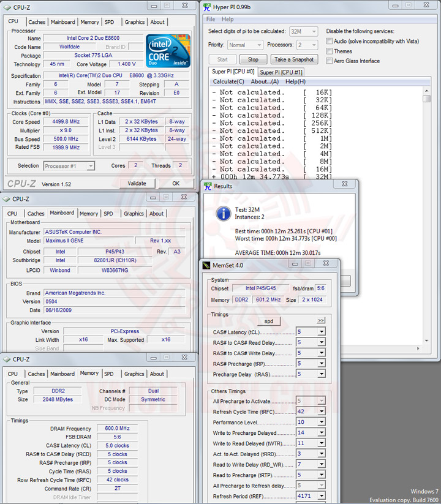Click the Results dialog title icon
The image size is (441, 504).
208,186
